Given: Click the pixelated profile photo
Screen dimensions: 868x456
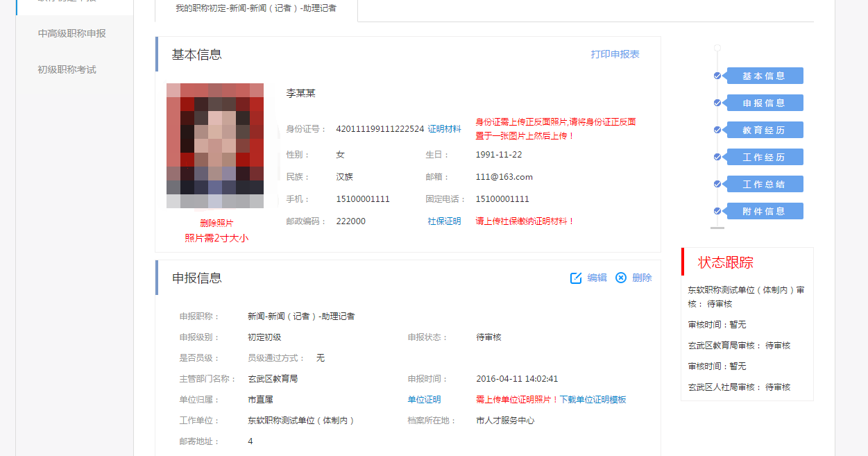Looking at the screenshot, I should click(x=215, y=146).
